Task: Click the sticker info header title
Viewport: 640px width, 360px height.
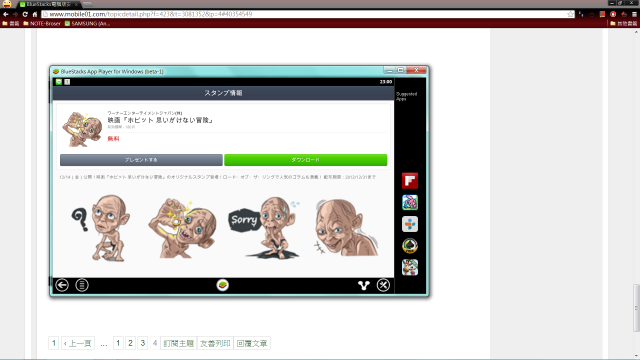Action: [x=223, y=93]
